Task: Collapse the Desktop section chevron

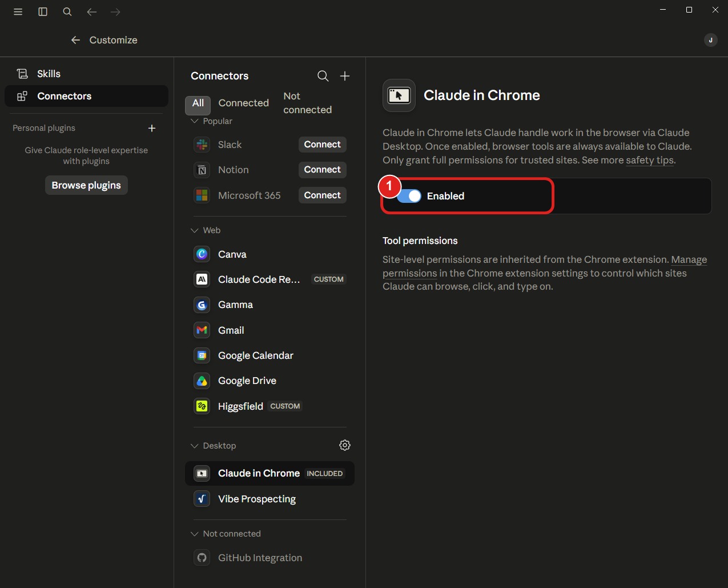Action: pos(195,446)
